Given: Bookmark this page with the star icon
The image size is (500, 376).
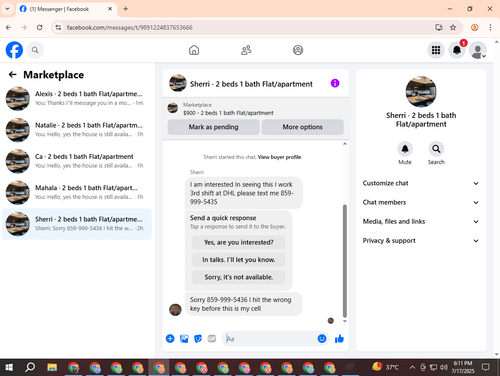Looking at the screenshot, I should coord(453,27).
